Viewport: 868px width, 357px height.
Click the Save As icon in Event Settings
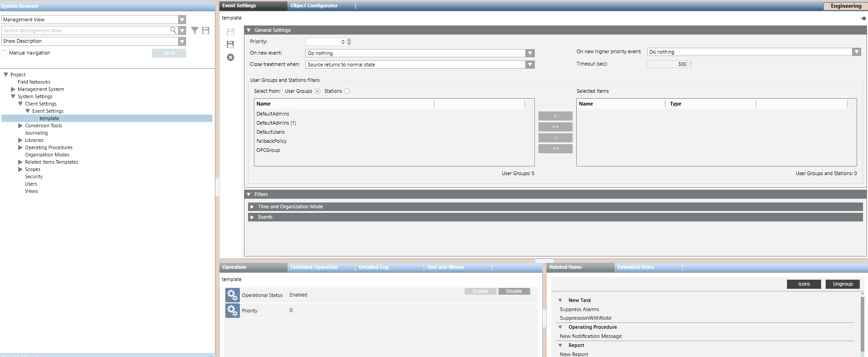click(x=230, y=44)
